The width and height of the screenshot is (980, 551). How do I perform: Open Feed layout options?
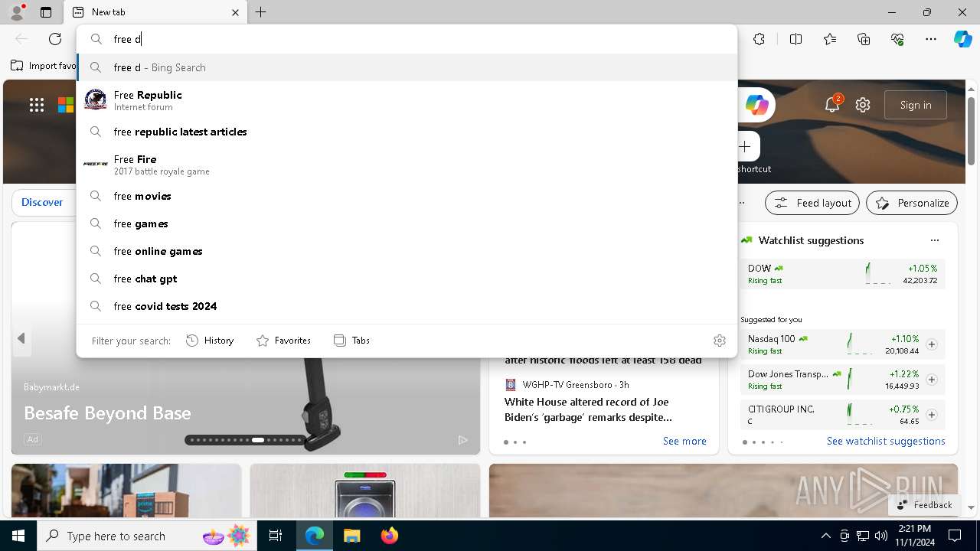point(812,203)
